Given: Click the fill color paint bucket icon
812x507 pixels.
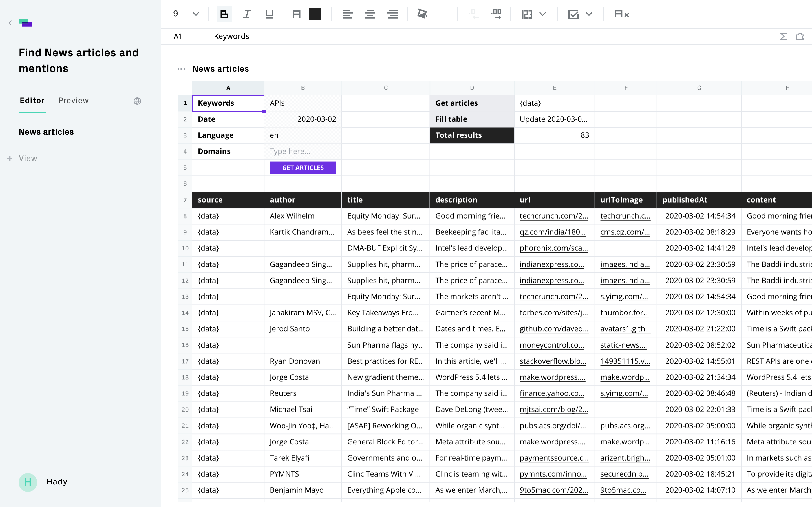Looking at the screenshot, I should pyautogui.click(x=422, y=14).
